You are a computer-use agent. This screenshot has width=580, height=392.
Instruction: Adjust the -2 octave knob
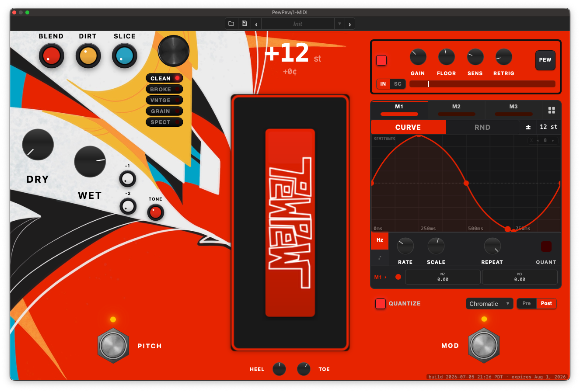point(128,206)
